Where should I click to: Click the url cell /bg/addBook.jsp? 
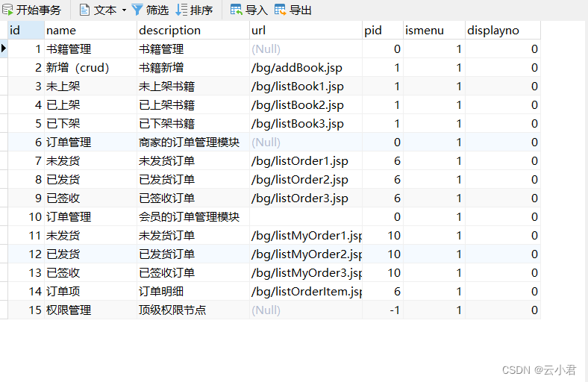tap(306, 67)
